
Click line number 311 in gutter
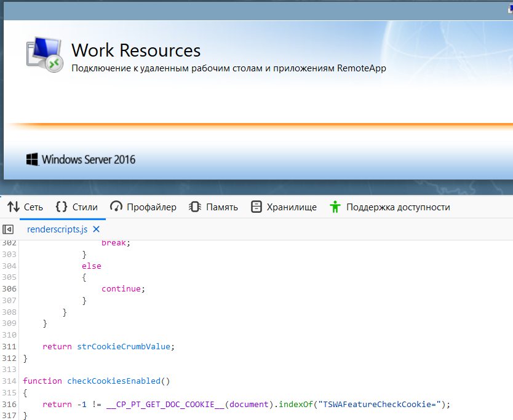(9, 346)
